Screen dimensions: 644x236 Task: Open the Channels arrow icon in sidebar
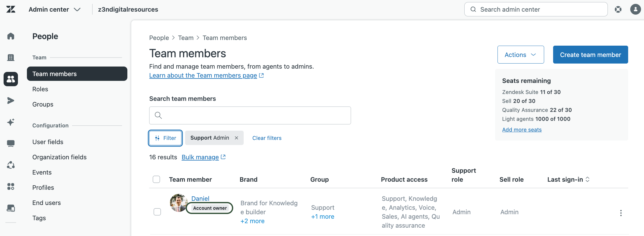pyautogui.click(x=11, y=101)
